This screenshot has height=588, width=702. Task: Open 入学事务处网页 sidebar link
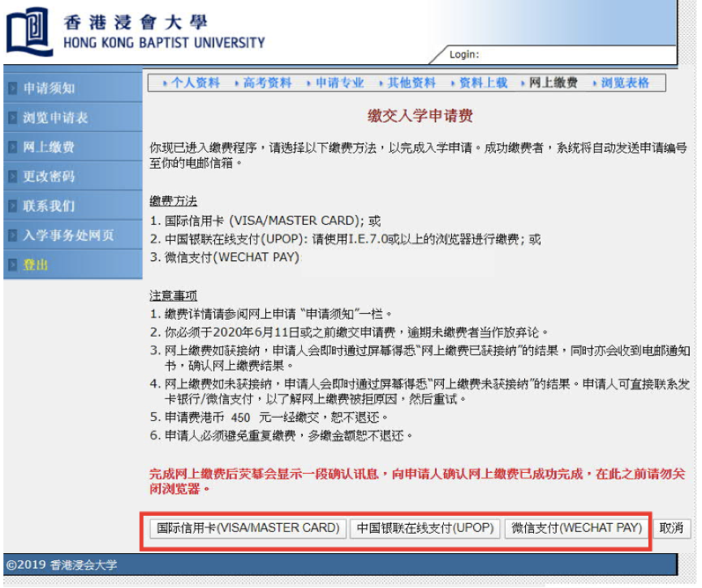click(x=68, y=235)
